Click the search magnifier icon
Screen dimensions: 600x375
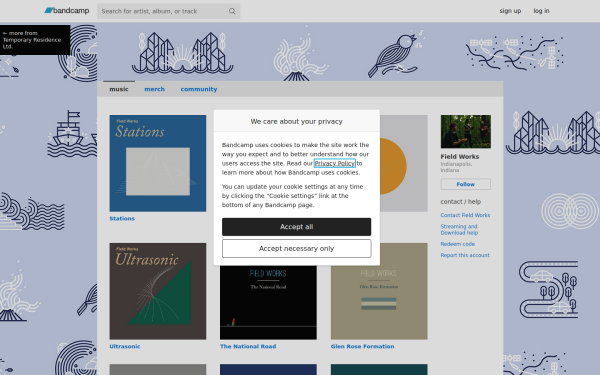(232, 11)
